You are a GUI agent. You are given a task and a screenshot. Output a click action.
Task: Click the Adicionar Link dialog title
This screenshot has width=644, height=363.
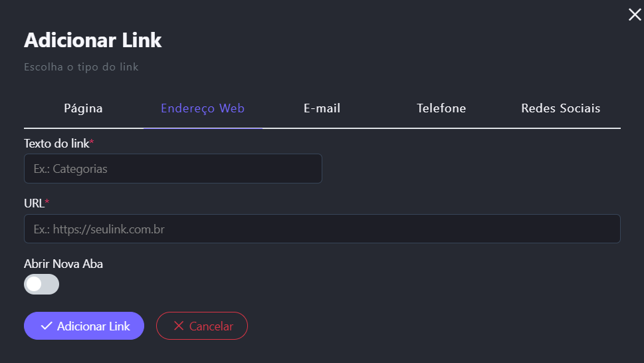[x=93, y=40]
